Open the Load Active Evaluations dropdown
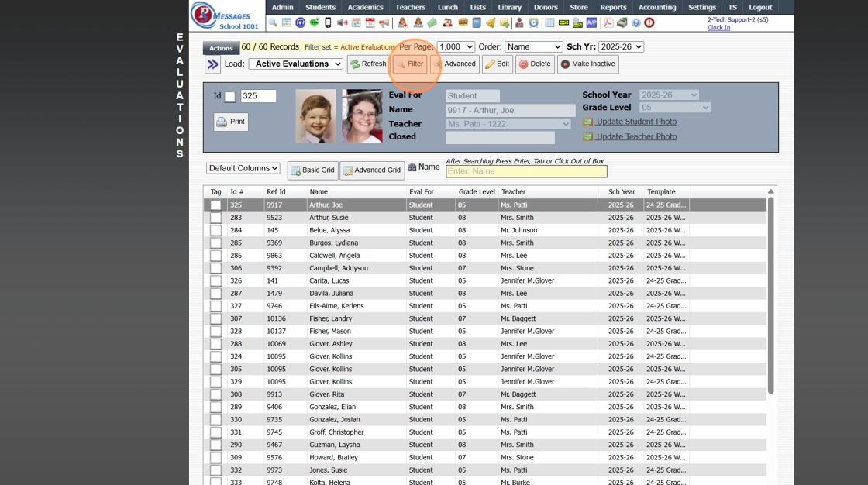 tap(295, 64)
